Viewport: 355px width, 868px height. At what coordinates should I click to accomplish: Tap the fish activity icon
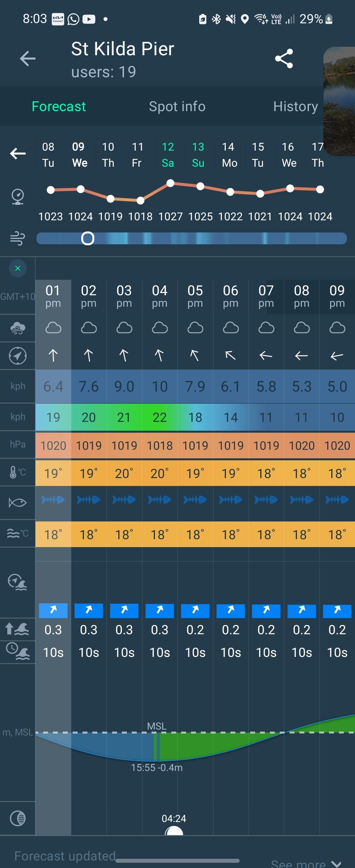(x=17, y=503)
